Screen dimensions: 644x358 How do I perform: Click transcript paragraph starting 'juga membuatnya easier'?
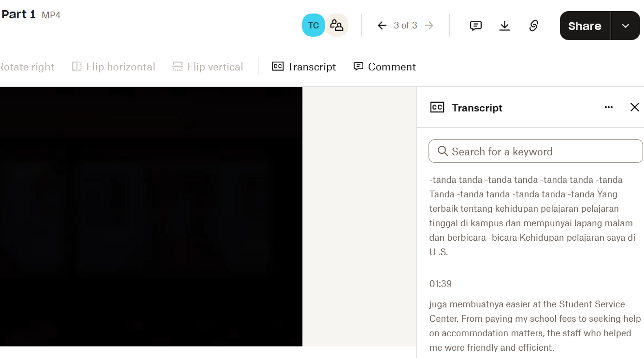click(x=535, y=326)
